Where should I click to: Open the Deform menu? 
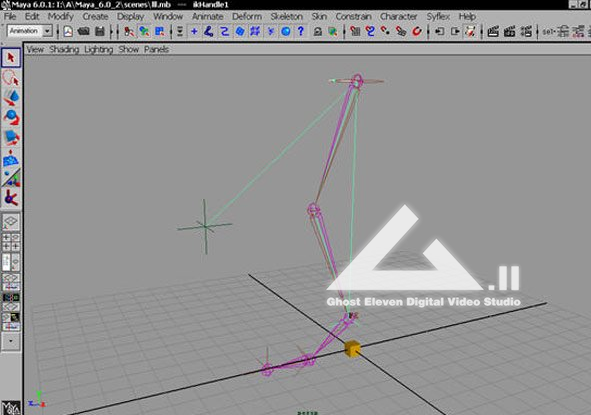(x=247, y=17)
